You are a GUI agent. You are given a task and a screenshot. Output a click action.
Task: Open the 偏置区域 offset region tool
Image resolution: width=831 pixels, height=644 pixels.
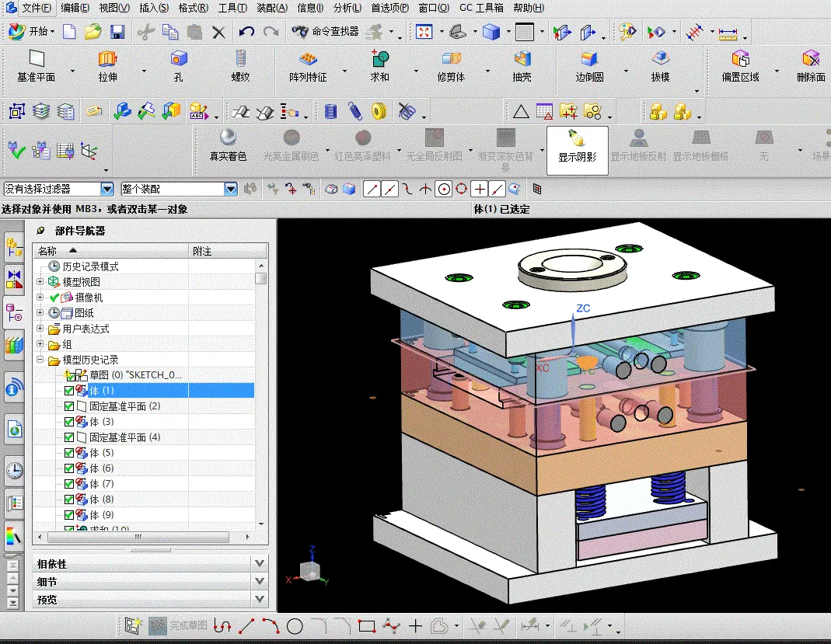[740, 66]
